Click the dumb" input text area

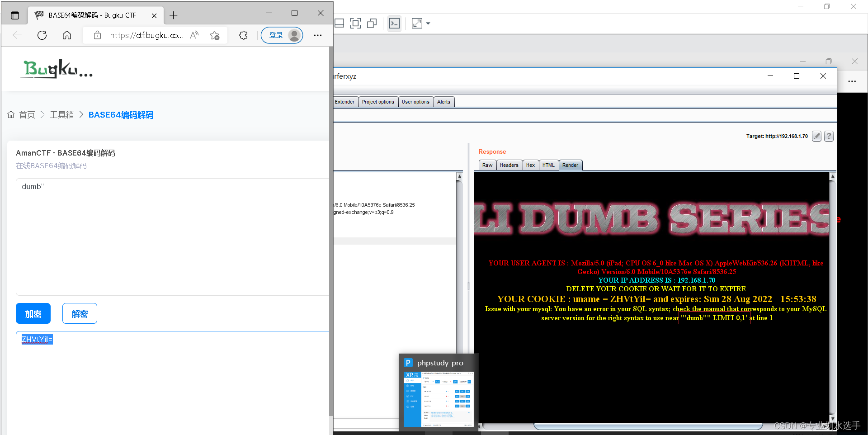coord(172,236)
